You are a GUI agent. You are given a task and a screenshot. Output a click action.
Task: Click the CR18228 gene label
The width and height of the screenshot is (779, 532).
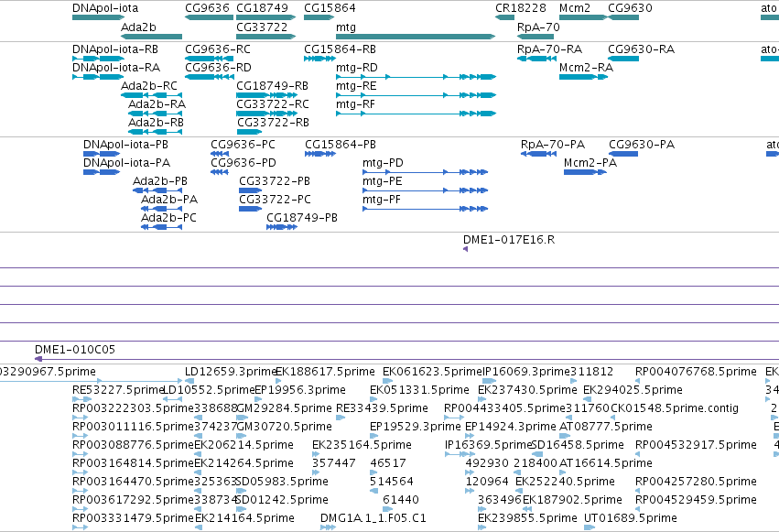pyautogui.click(x=520, y=8)
